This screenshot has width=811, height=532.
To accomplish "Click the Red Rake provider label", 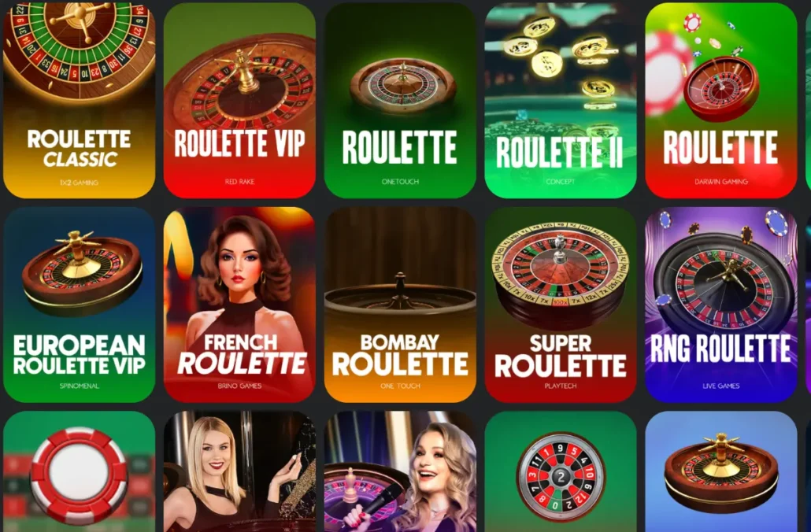I will [x=239, y=182].
